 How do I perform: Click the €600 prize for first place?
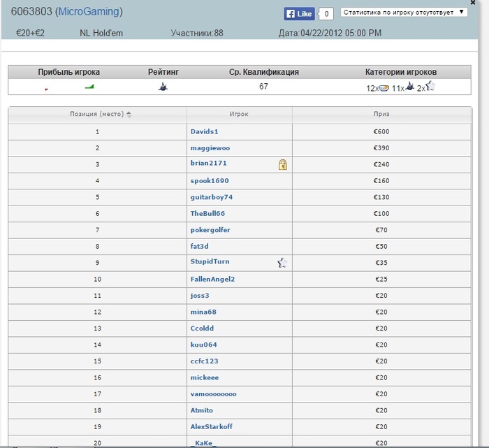[381, 131]
